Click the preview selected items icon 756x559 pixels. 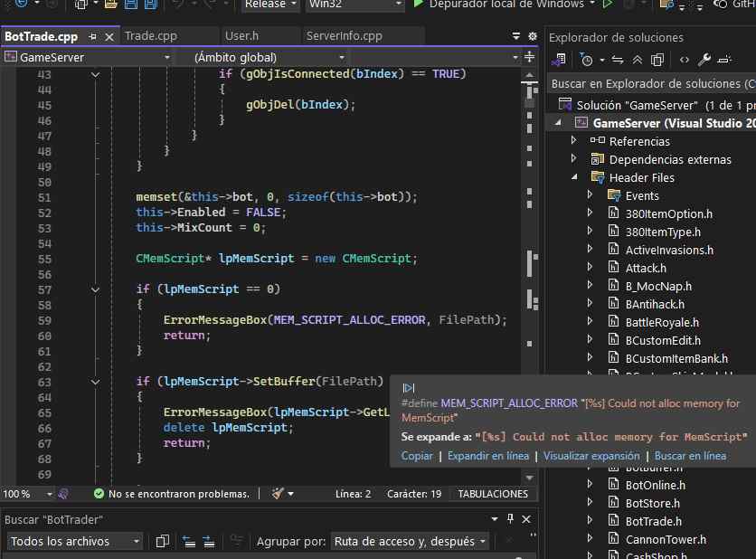click(x=724, y=60)
